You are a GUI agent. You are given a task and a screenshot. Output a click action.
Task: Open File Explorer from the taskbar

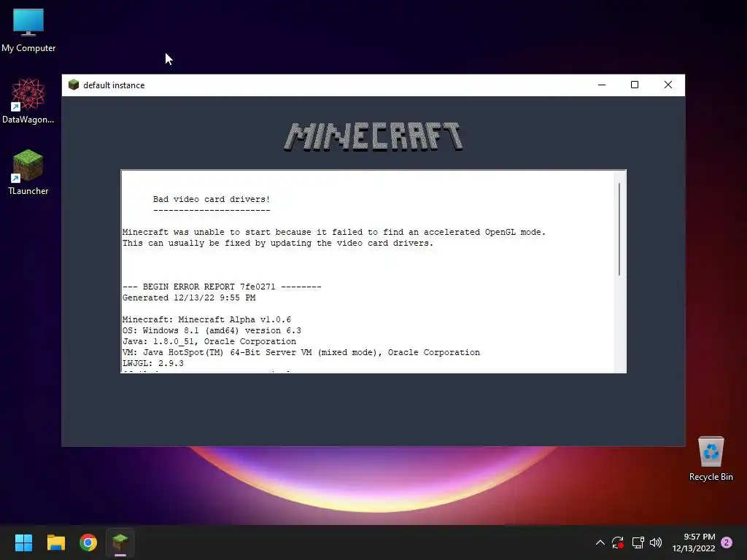coord(55,542)
